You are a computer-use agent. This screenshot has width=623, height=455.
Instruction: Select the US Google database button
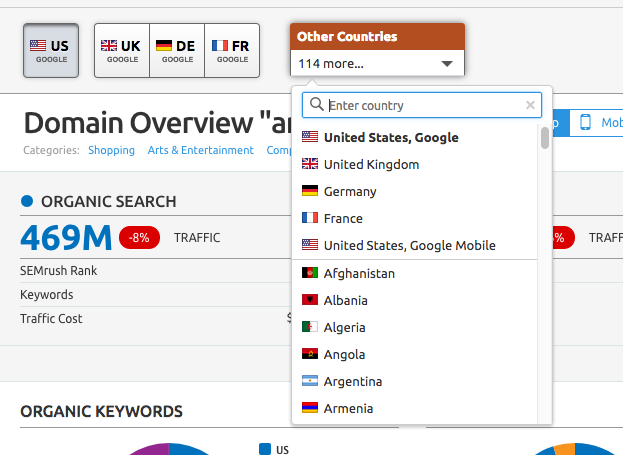point(51,50)
